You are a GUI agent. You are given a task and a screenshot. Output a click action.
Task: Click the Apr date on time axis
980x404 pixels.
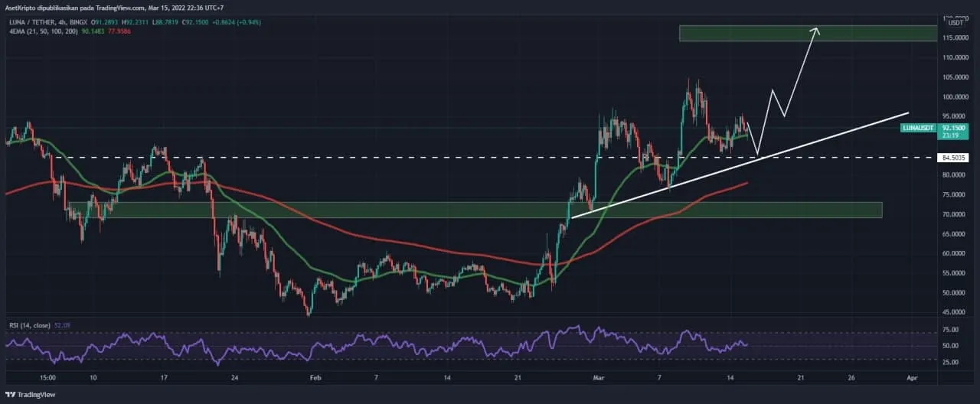[x=911, y=378]
